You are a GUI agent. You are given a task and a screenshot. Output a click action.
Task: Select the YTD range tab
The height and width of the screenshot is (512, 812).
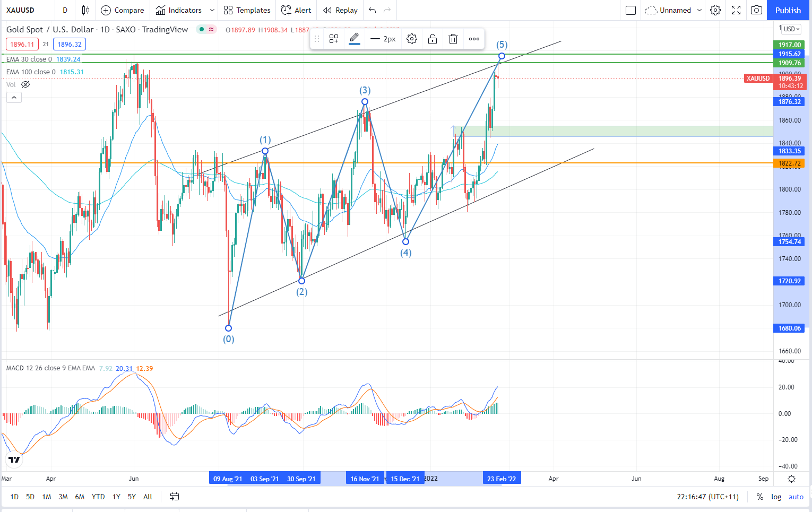pos(98,497)
